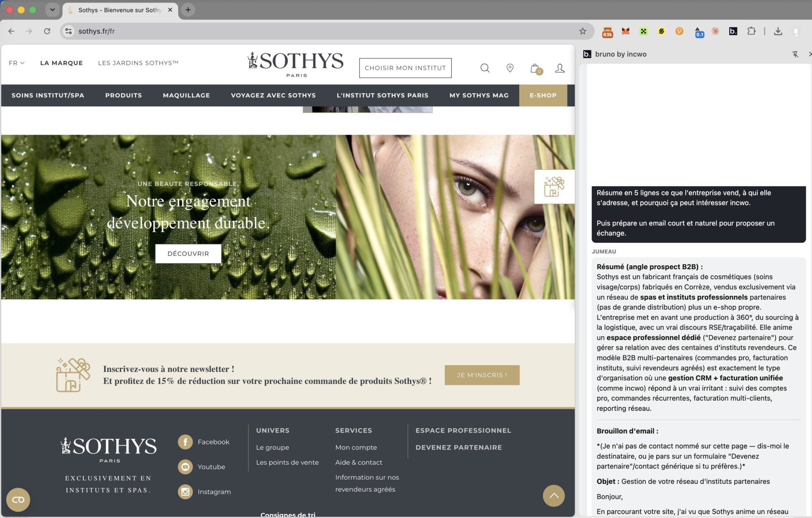
Task: Open the ESPACE PROFESSIONNEL link
Action: point(463,430)
